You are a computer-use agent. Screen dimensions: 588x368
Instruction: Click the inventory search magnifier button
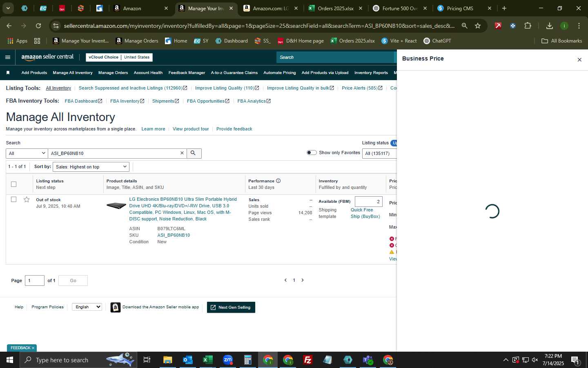coord(194,153)
